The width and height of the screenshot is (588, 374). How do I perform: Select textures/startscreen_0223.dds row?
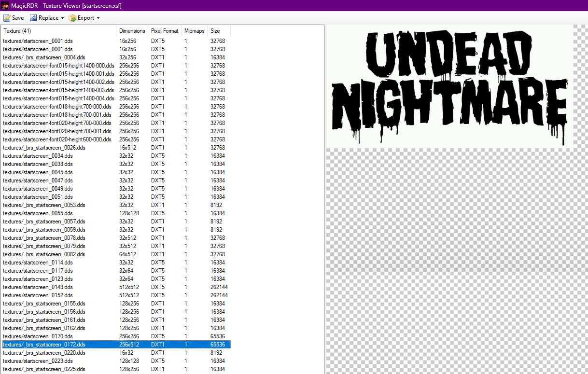click(116, 360)
